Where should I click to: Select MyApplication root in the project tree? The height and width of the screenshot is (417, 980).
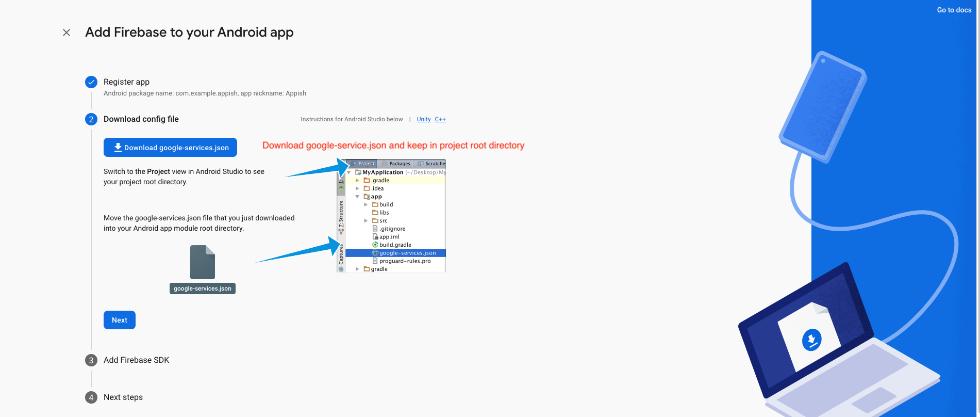[383, 172]
